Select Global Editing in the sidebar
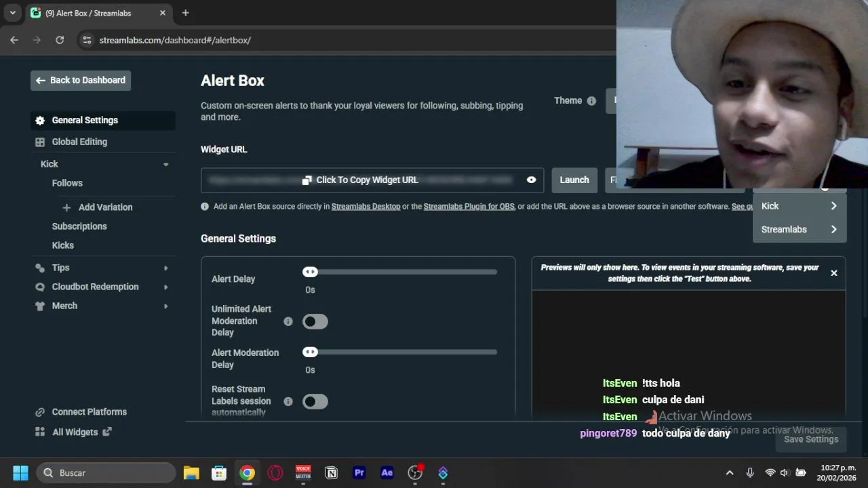Screen dimensions: 868x488 [79, 142]
